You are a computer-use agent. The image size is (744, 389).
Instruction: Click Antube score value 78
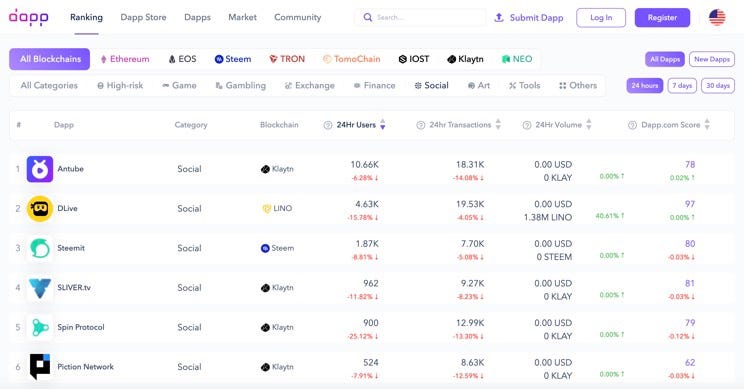tap(690, 165)
